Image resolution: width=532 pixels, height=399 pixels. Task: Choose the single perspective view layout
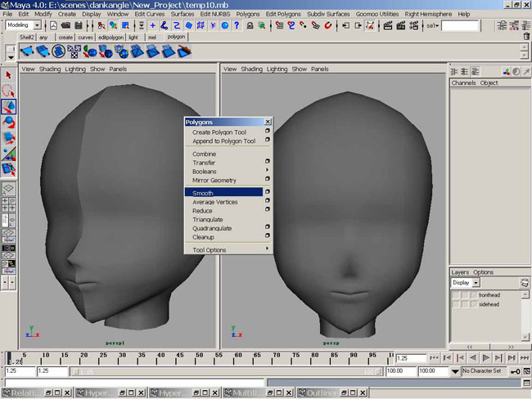point(8,189)
